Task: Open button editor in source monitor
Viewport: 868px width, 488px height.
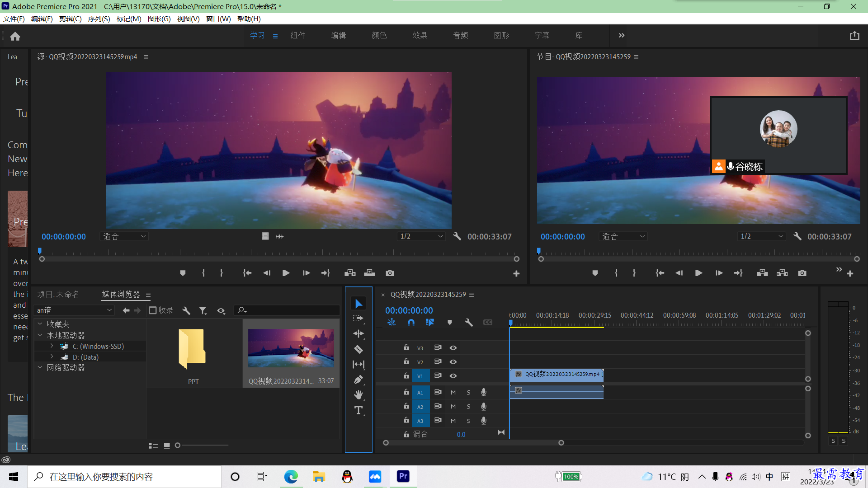Action: [x=516, y=274]
